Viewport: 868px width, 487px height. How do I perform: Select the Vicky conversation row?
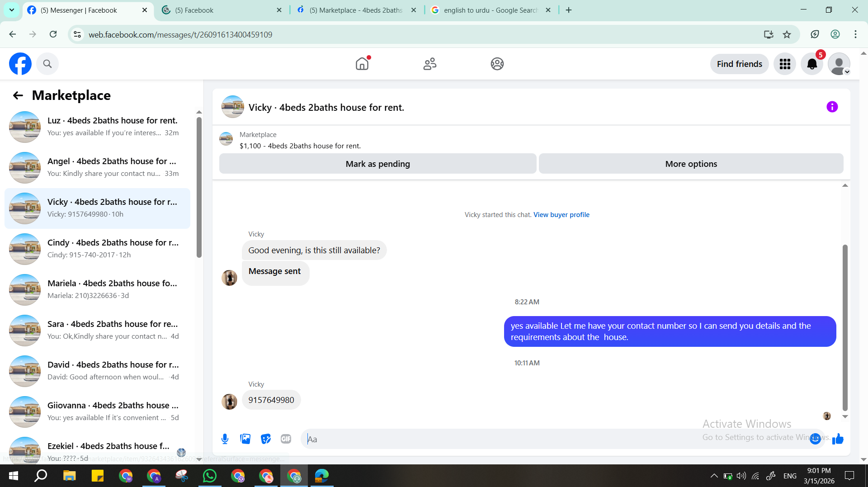click(x=97, y=208)
